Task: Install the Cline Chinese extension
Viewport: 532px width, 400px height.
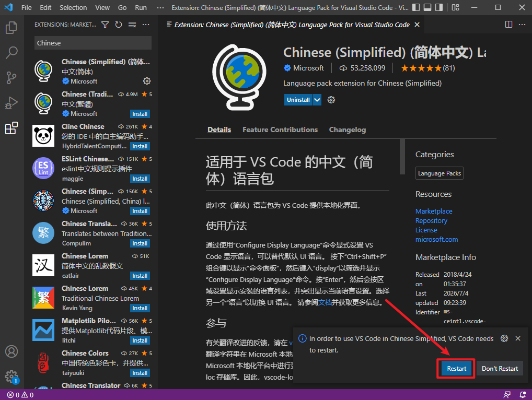Action: coord(140,146)
